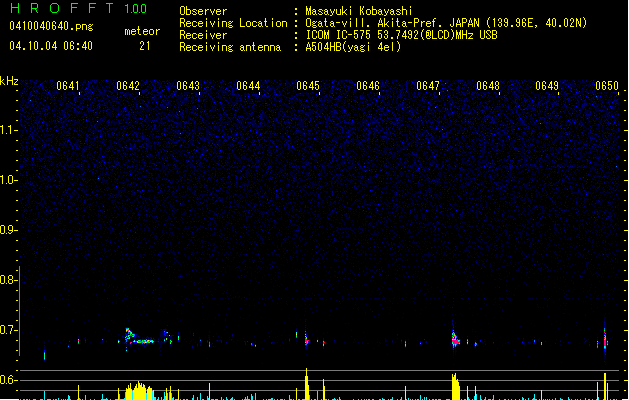Click the yellow intensity spike below 0650
629x400 pixels.
605,386
